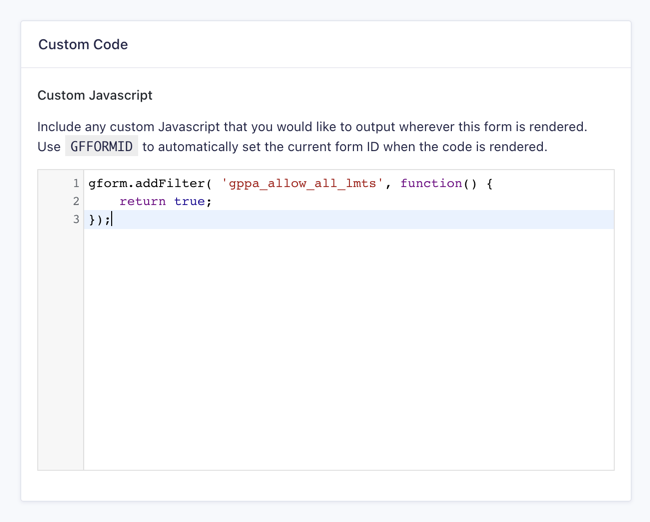The image size is (650, 522).
Task: Click the GFFORMID code tag
Action: [102, 146]
